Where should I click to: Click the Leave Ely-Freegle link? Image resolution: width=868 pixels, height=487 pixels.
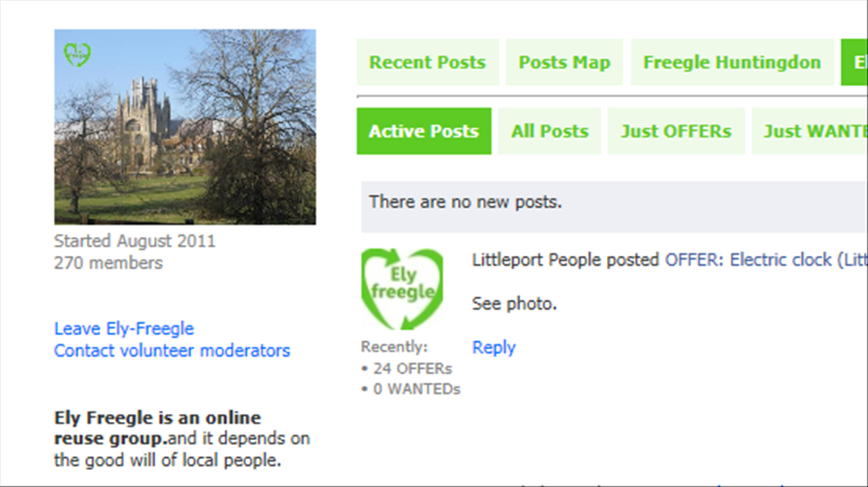124,329
